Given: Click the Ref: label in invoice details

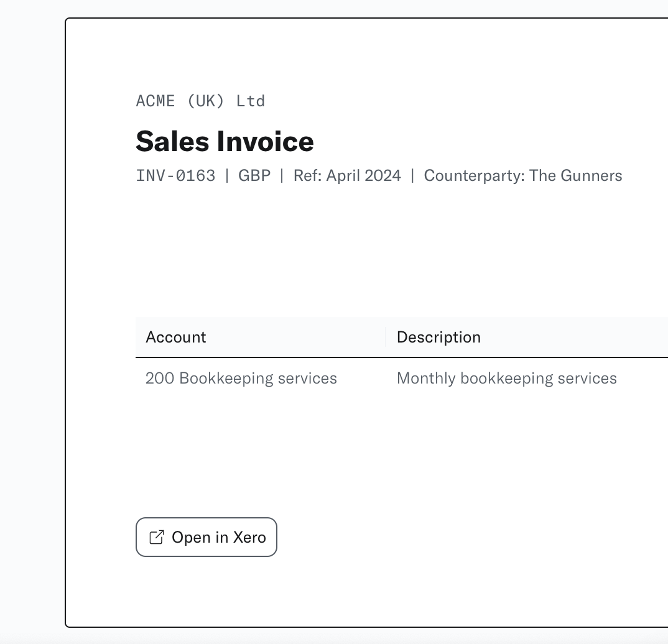Looking at the screenshot, I should pyautogui.click(x=307, y=175).
